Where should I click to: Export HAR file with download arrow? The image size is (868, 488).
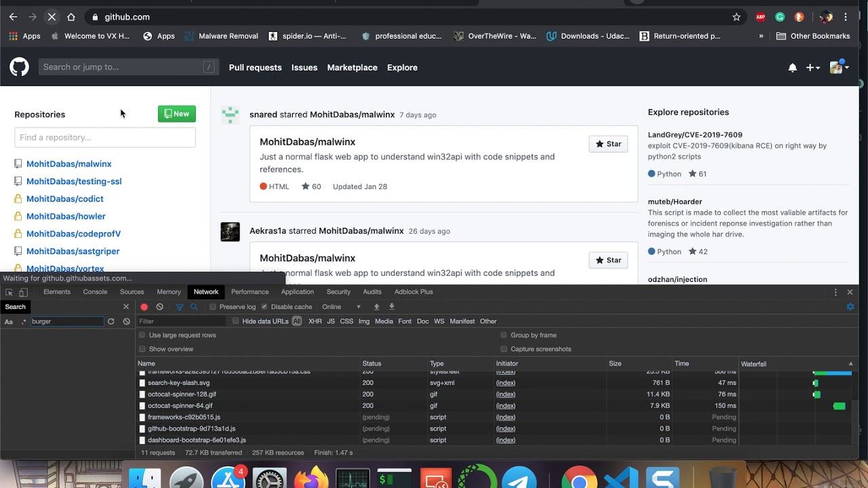click(x=391, y=307)
